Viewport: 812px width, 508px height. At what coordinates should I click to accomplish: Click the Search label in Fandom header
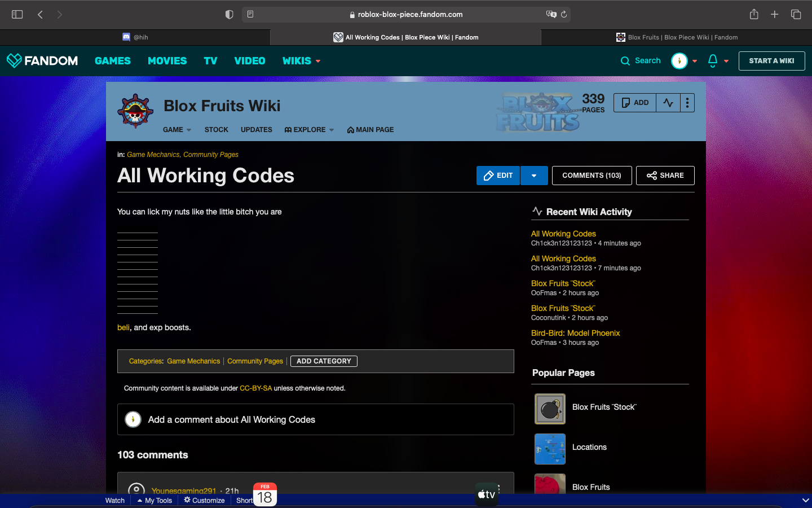[x=647, y=61]
